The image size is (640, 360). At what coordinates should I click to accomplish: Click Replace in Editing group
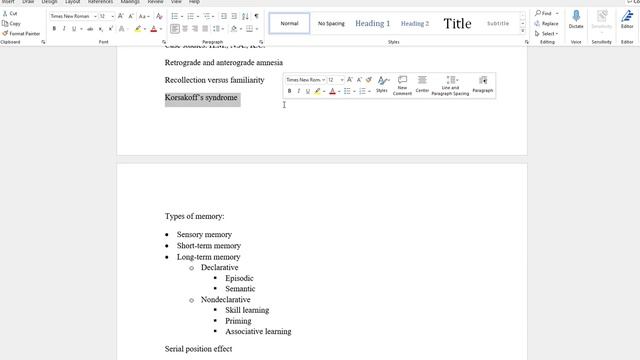coord(547,24)
